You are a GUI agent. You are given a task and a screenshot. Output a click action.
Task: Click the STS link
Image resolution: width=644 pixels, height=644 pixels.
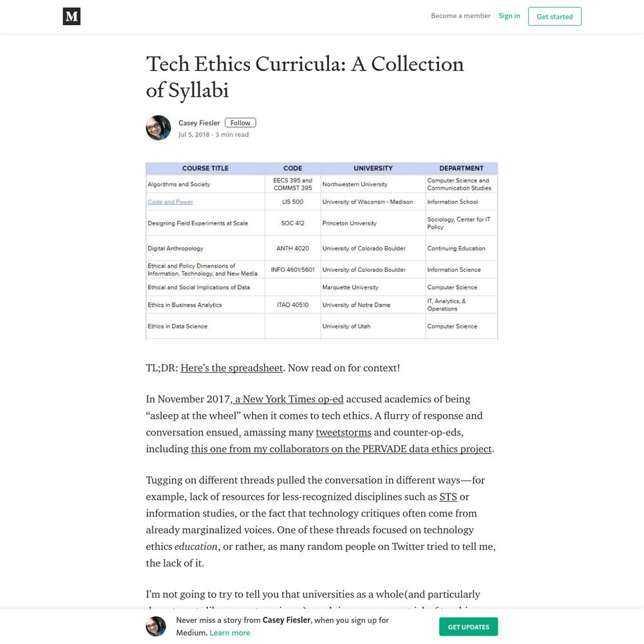coord(448,497)
